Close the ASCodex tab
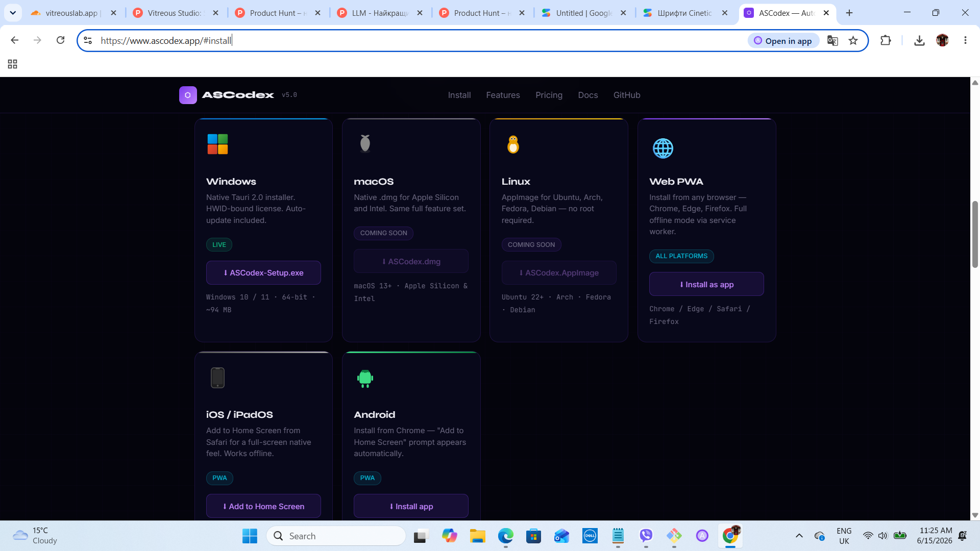This screenshot has height=551, width=980. pyautogui.click(x=826, y=13)
